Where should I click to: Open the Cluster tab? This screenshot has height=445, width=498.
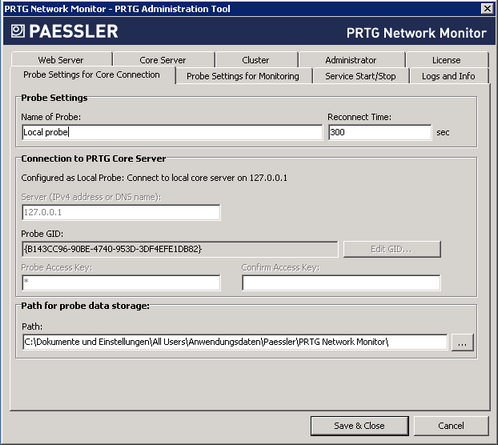256,60
